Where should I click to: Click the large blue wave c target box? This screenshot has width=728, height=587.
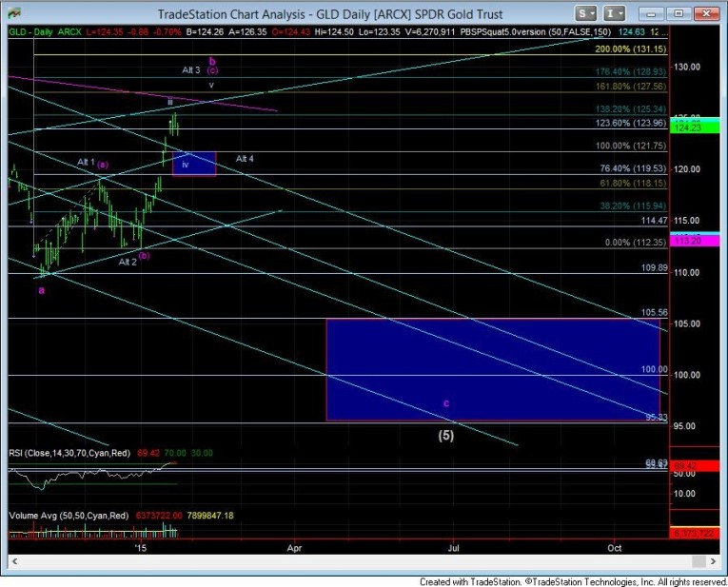pyautogui.click(x=493, y=370)
